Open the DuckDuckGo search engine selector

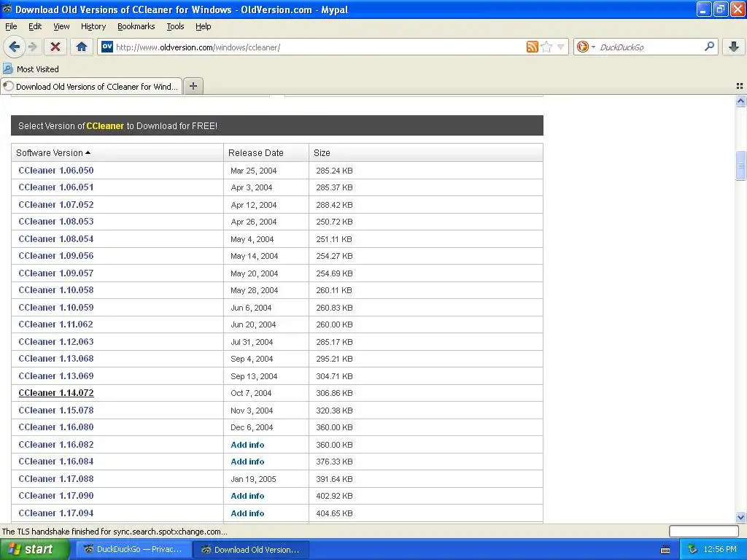pyautogui.click(x=586, y=47)
